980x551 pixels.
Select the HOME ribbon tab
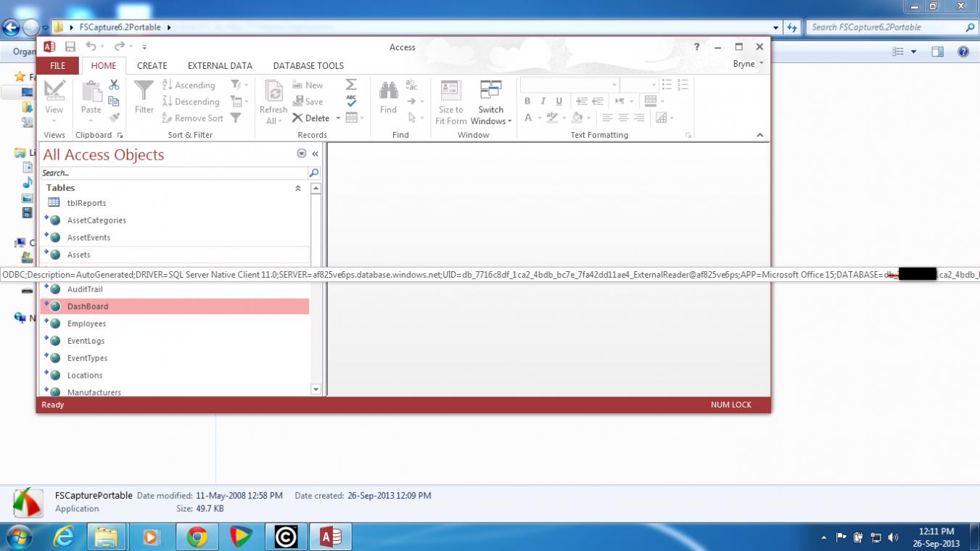104,65
